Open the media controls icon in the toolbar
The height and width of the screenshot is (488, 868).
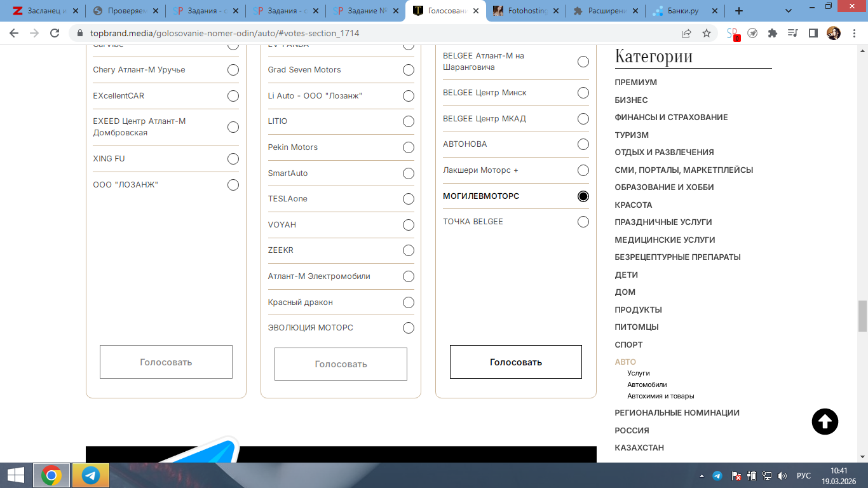point(792,33)
